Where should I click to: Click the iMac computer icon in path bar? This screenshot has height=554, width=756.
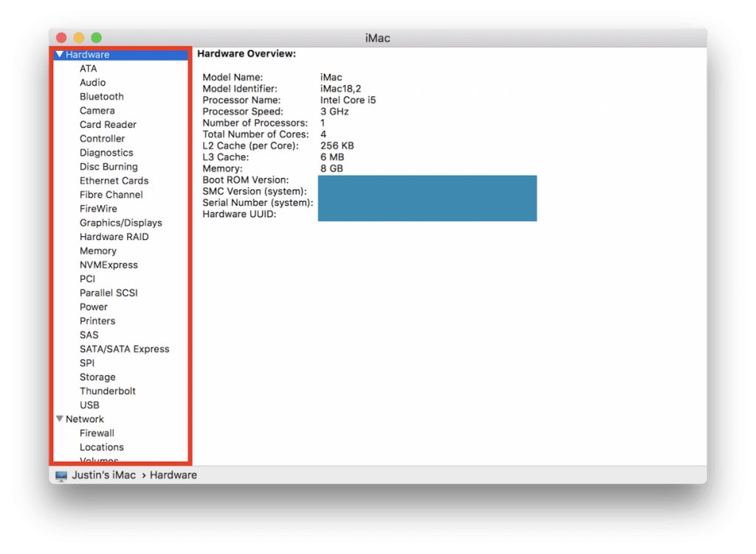pos(61,476)
